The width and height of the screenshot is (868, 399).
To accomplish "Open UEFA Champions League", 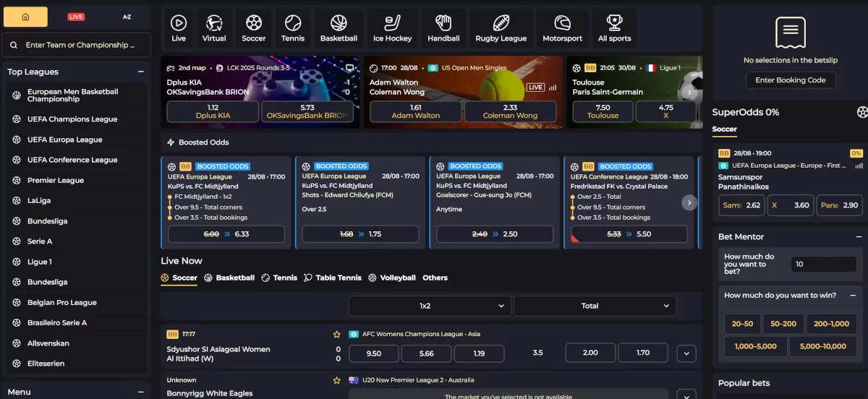I will tap(72, 119).
